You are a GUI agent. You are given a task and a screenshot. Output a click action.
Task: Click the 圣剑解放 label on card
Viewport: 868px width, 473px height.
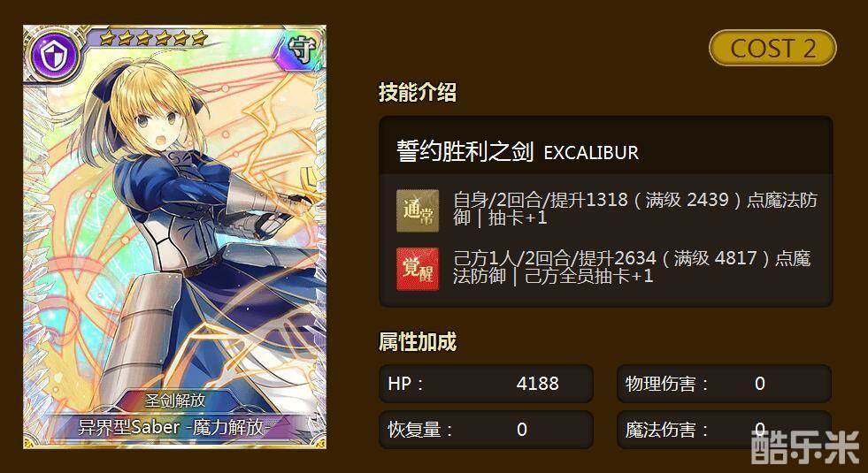(175, 400)
